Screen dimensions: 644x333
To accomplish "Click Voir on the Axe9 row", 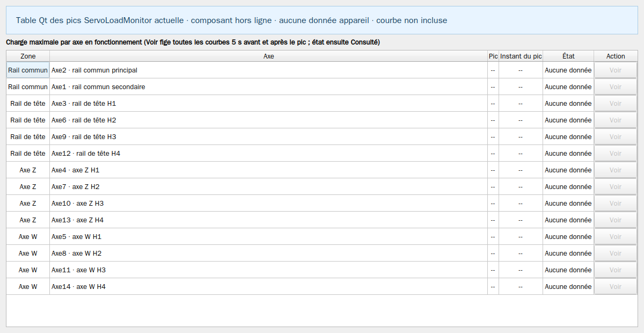I will (x=616, y=137).
